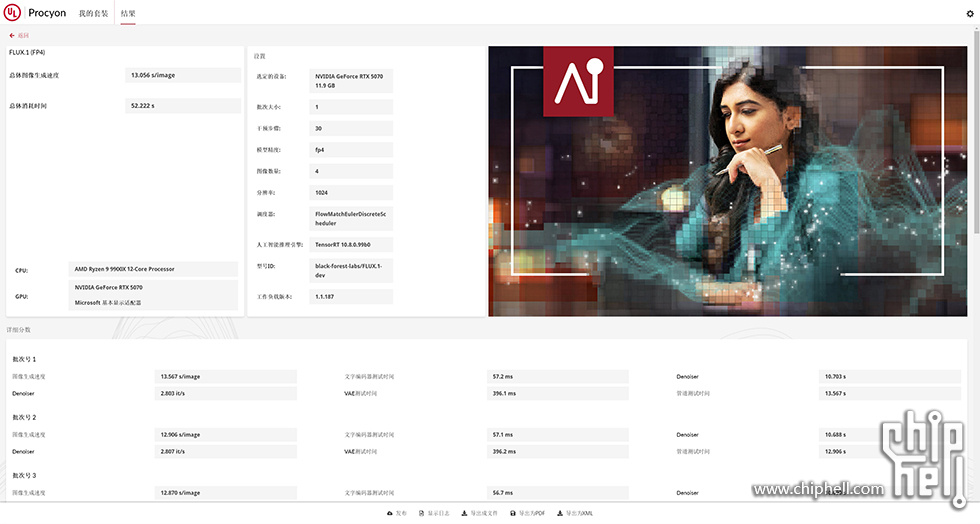
Task: Click the 详细分数 section label
Action: 18,330
